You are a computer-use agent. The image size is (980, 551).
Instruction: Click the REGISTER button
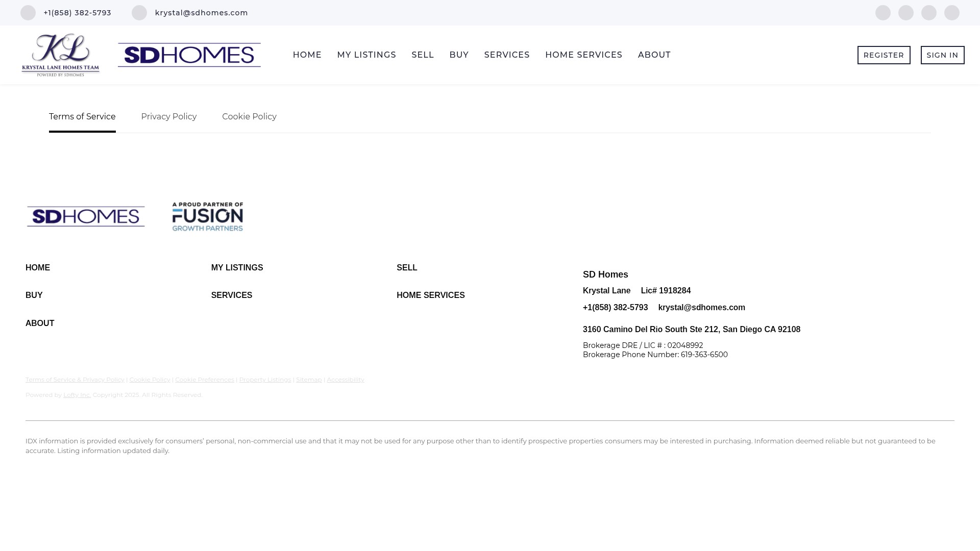click(x=884, y=55)
